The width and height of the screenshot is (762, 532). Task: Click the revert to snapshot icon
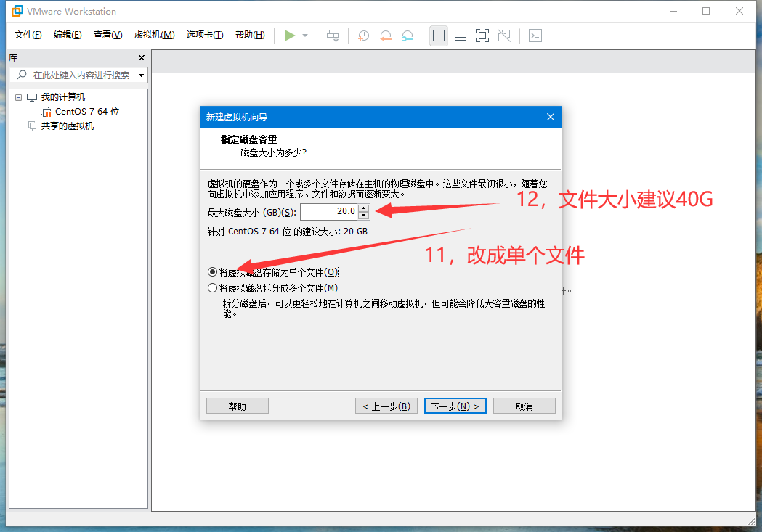click(x=386, y=36)
